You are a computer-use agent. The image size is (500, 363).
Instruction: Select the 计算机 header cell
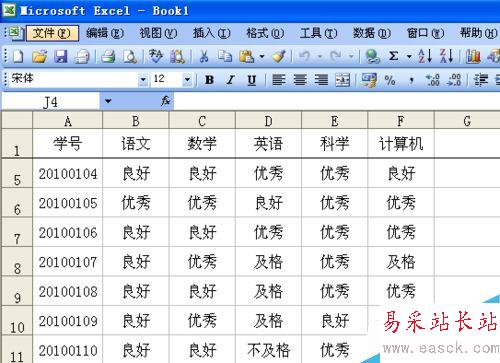(401, 143)
